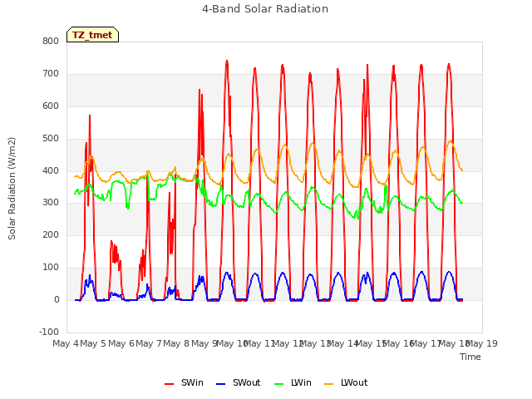532x399 pixels.
Task: Click the 200 y-axis tick label
Action: [x=51, y=234]
